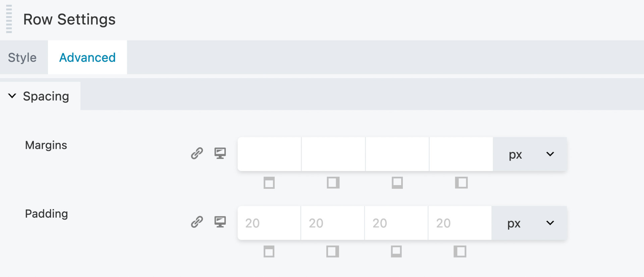Image resolution: width=644 pixels, height=277 pixels.
Task: Grab the panel drag handle dots
Action: pos(9,19)
